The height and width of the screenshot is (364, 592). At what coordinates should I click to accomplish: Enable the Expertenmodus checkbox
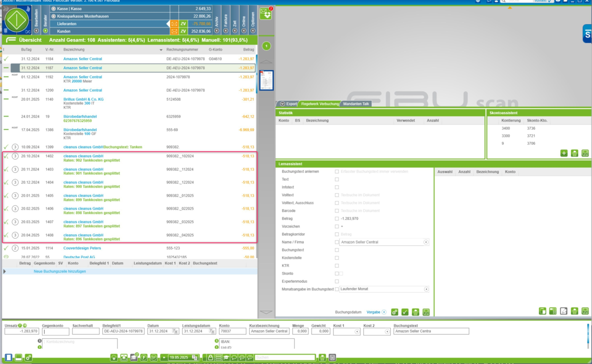[x=337, y=281]
